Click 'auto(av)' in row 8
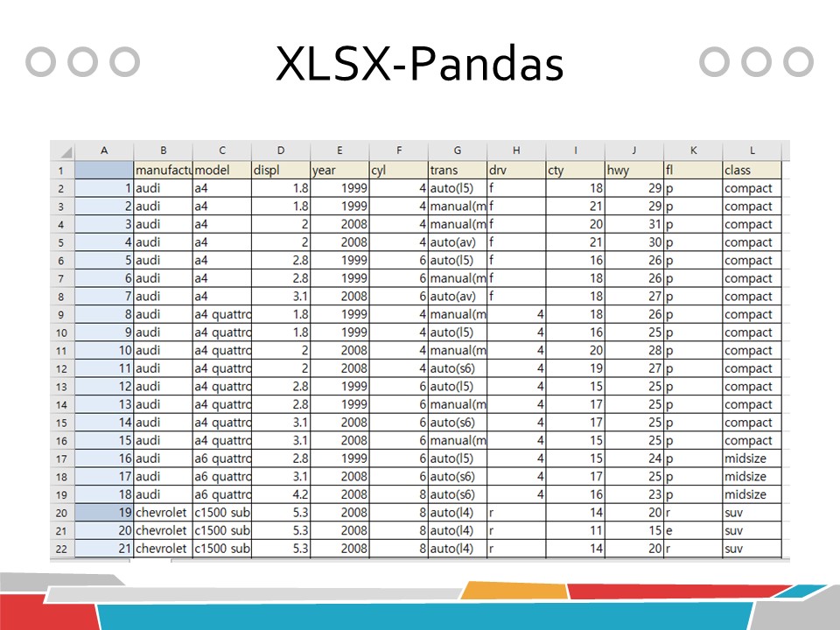840x630 pixels. point(458,297)
